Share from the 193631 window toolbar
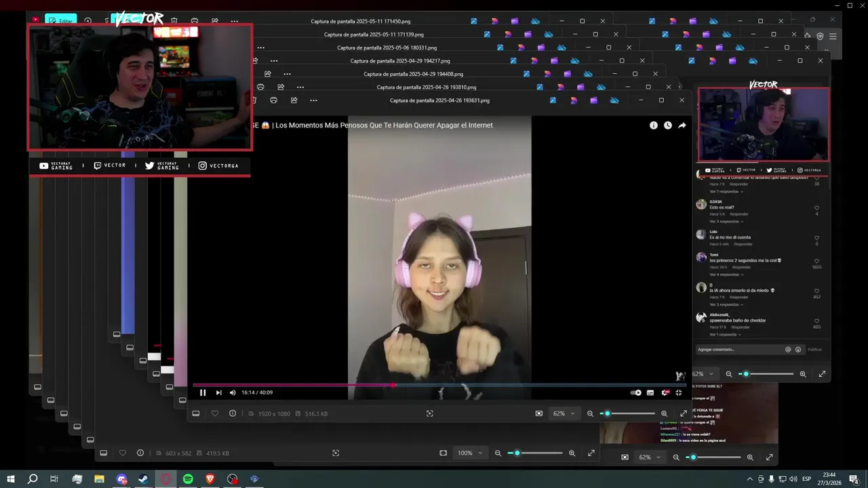Screen dimensions: 868x488 (x=294, y=100)
